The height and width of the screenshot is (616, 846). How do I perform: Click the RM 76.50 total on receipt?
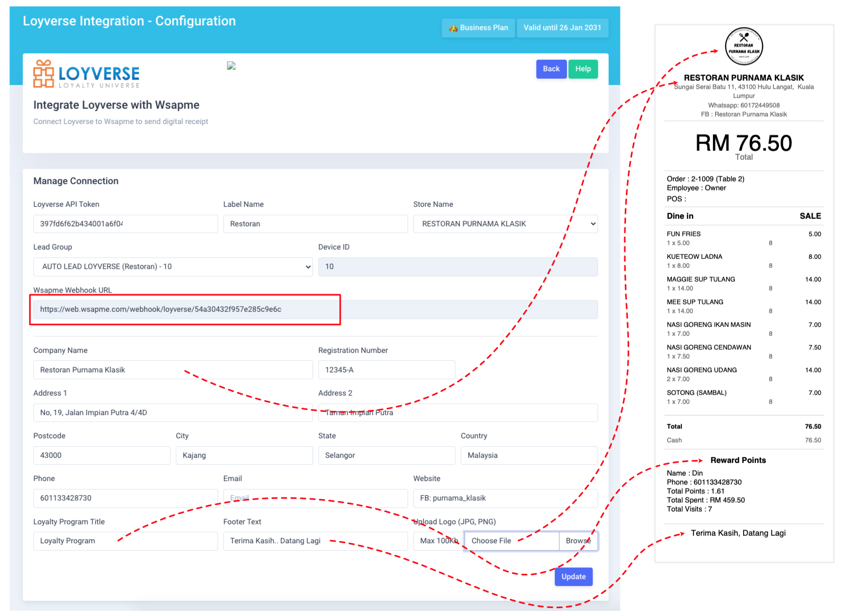(x=743, y=143)
